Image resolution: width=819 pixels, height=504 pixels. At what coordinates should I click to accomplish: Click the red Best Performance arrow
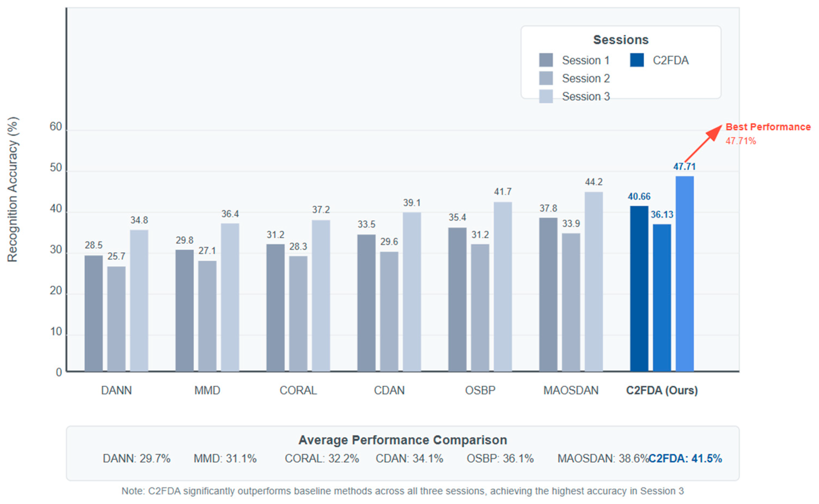coord(703,144)
